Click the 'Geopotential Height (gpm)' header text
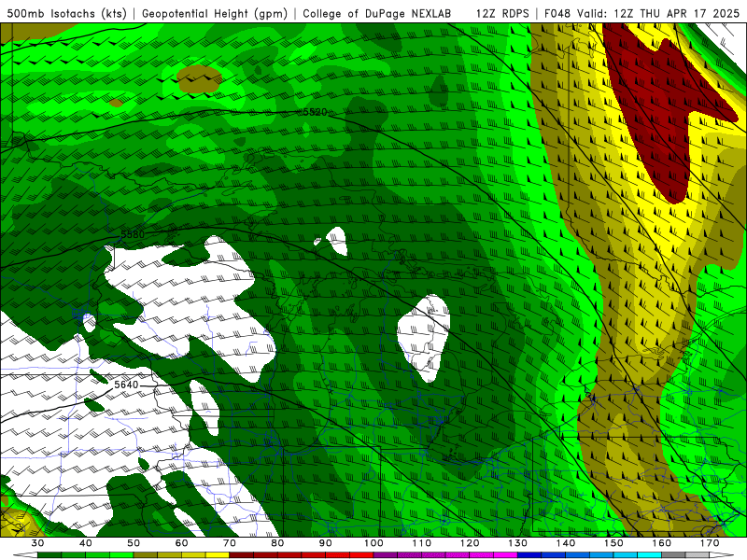Image resolution: width=747 pixels, height=560 pixels. [x=215, y=14]
